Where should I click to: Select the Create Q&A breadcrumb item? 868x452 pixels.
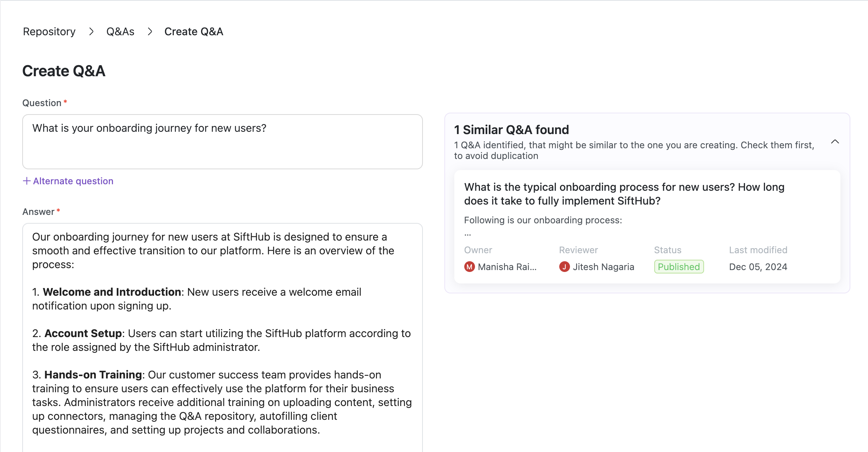click(193, 31)
